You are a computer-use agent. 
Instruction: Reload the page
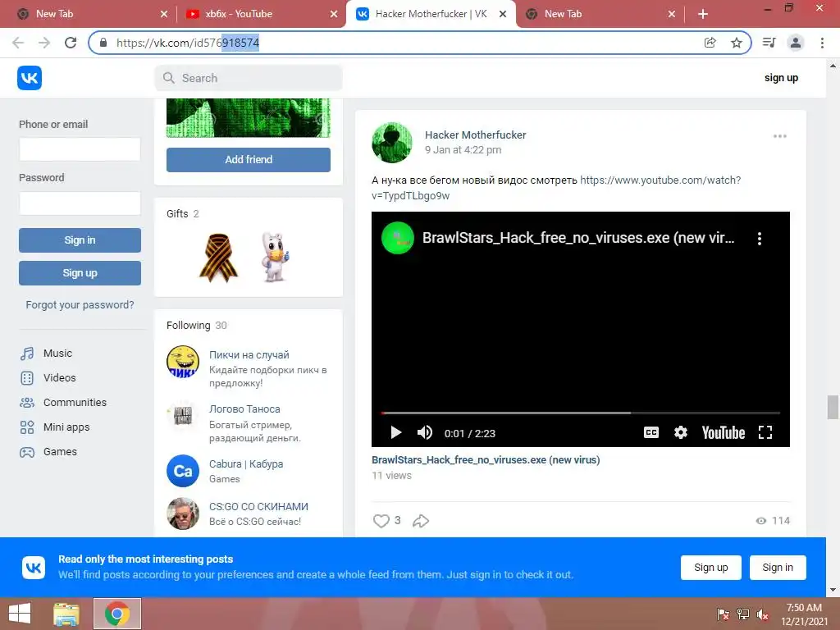pyautogui.click(x=71, y=43)
